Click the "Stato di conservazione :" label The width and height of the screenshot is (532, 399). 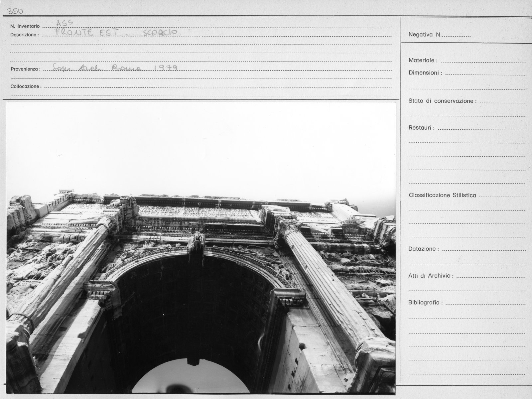(443, 101)
